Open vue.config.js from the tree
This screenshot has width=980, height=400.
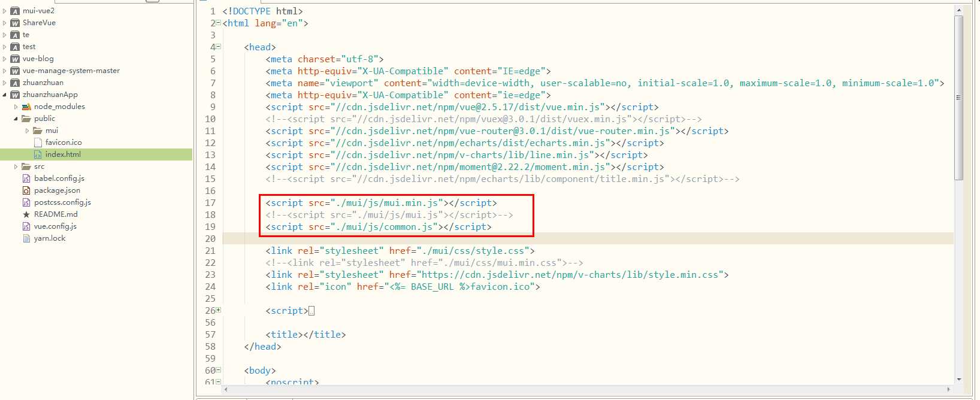coord(55,226)
